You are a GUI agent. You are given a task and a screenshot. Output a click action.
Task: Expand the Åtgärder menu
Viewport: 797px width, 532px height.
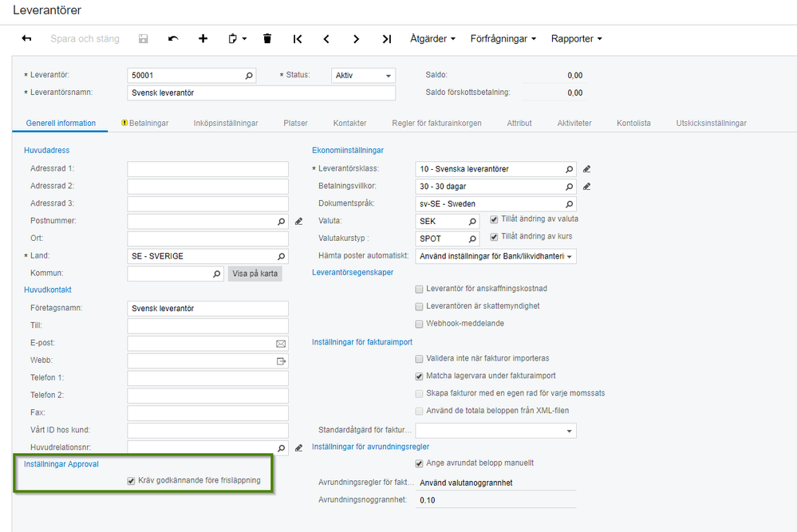(432, 38)
